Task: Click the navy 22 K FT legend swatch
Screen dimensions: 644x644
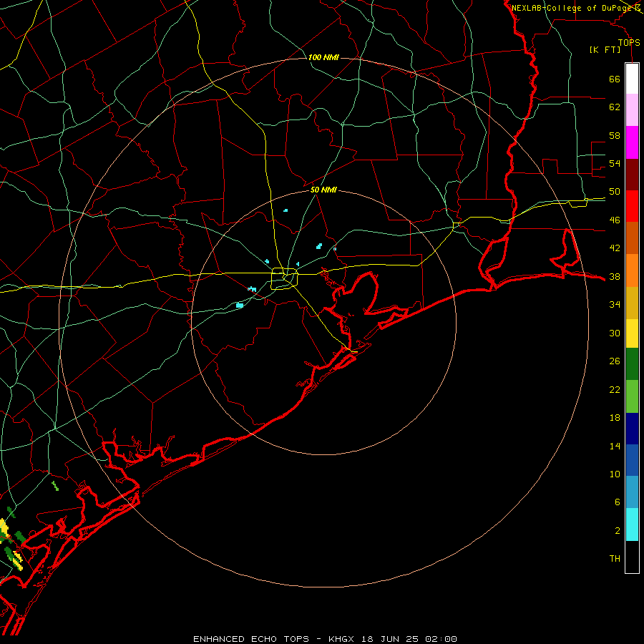Action: (632, 429)
